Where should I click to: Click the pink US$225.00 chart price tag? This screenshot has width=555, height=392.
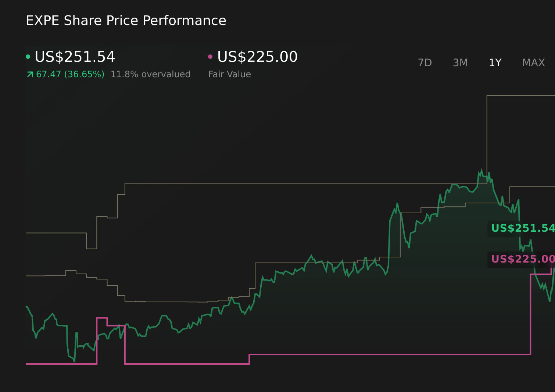tap(522, 259)
